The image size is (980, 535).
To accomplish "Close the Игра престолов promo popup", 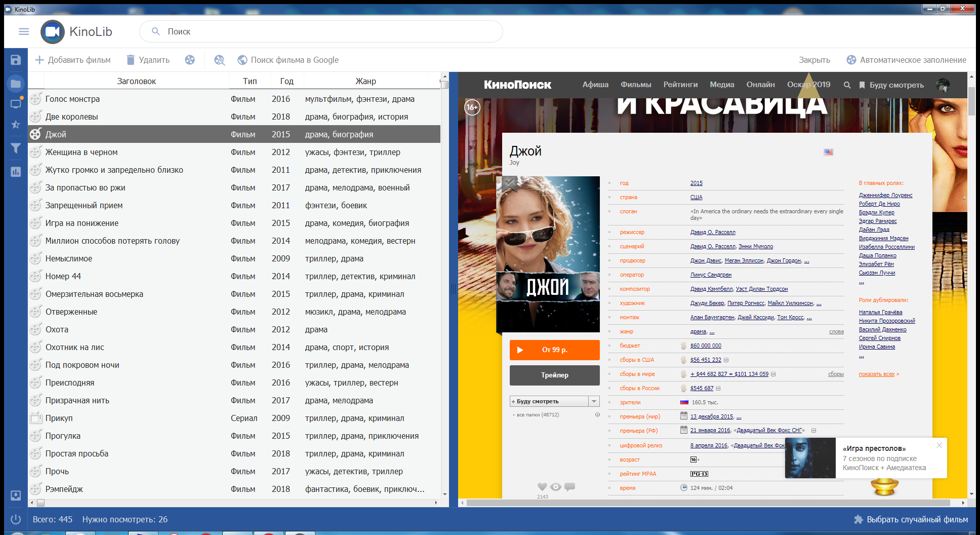I will 940,445.
